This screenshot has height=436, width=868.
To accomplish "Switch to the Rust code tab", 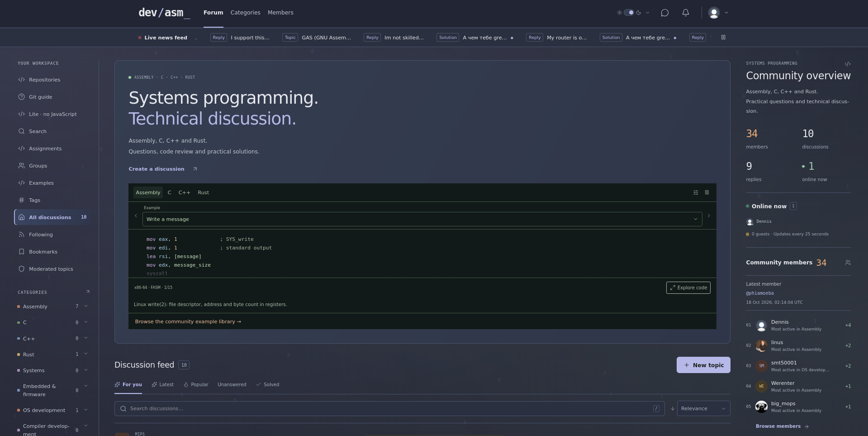I will [203, 192].
